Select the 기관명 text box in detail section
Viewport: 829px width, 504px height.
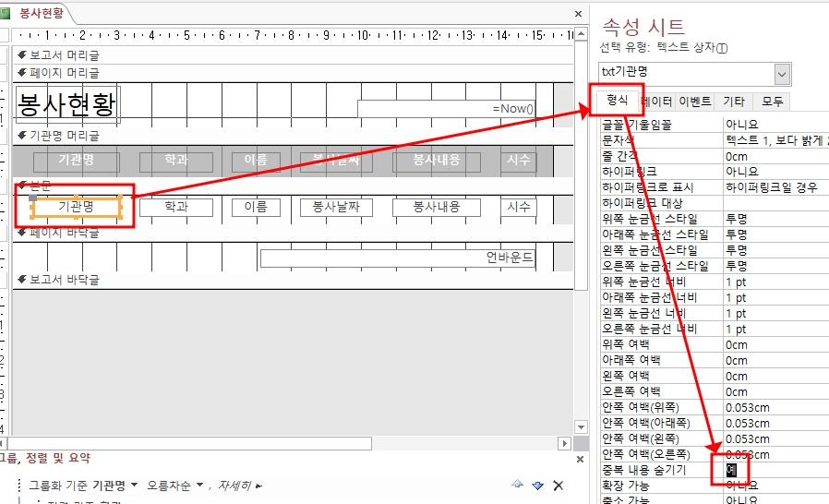click(77, 208)
